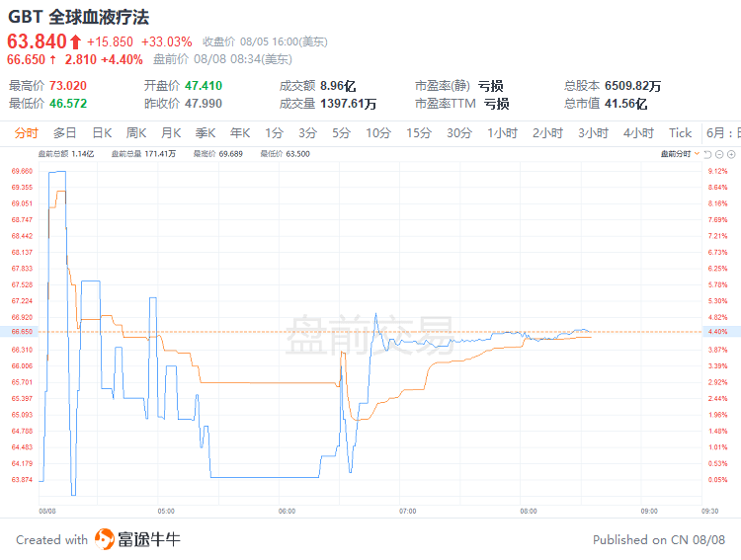Open the 30分 interval tab
Screen dimensions: 741x560
[459, 133]
